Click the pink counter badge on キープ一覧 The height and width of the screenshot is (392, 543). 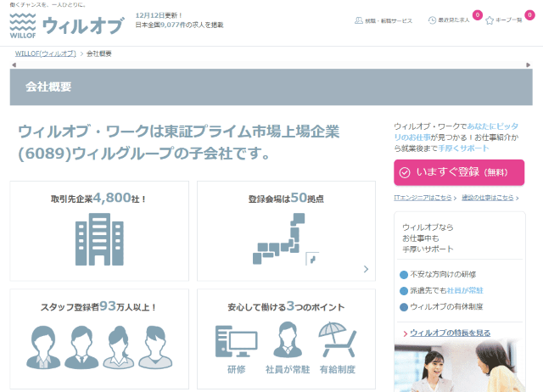(529, 15)
